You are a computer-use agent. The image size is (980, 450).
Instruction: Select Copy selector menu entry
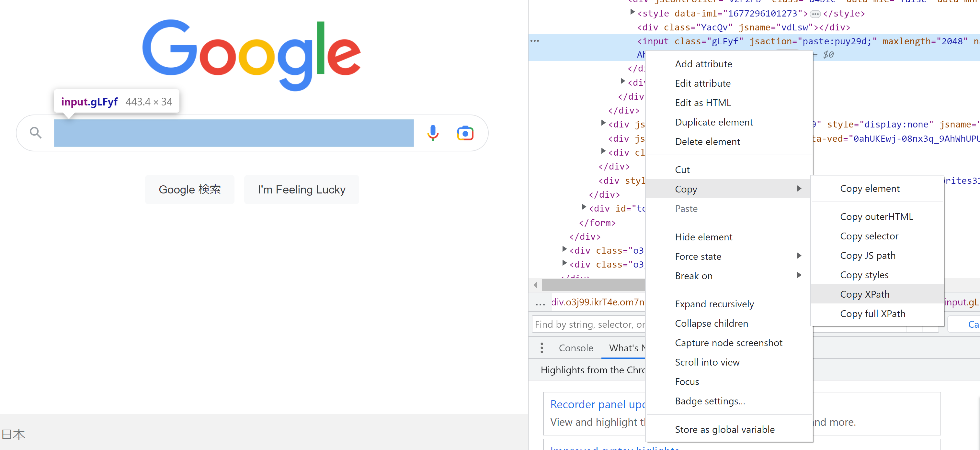pos(869,236)
